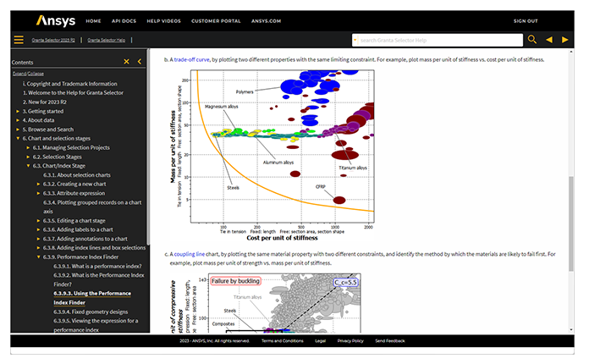Open 6.3.1. About selection charts
Screen dimensions: 589x364
(x=77, y=175)
